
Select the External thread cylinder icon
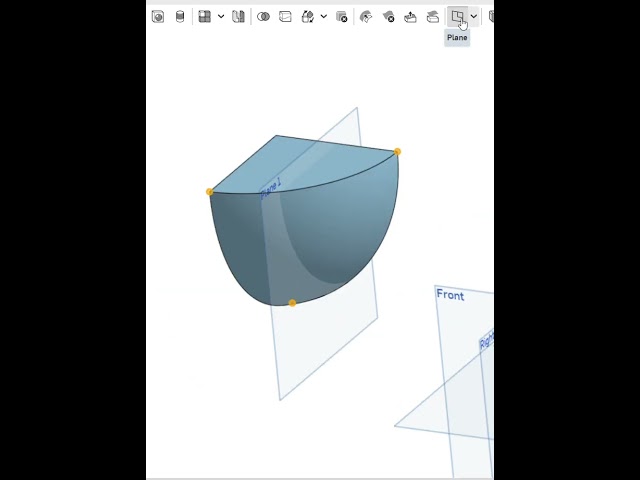coord(180,17)
